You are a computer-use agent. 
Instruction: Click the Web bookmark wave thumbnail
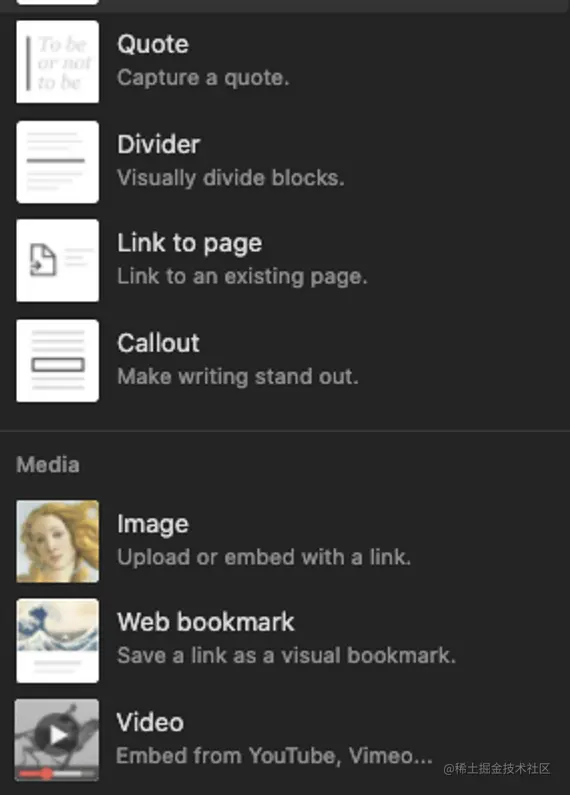coord(57,641)
